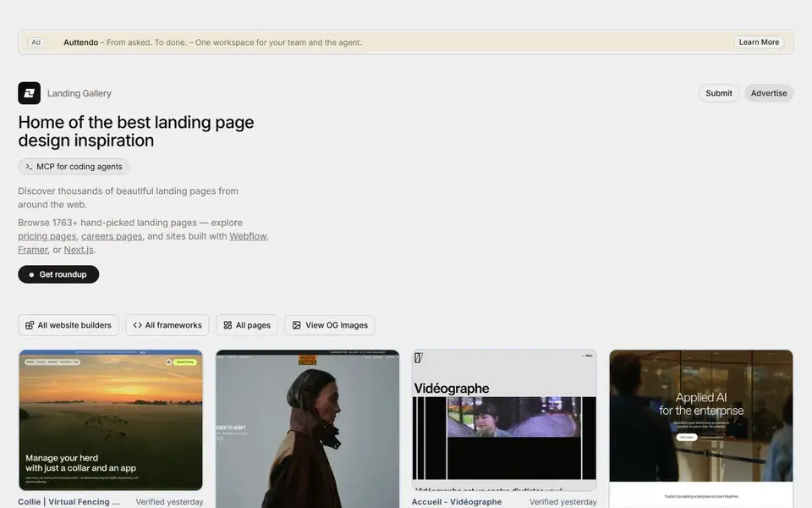The width and height of the screenshot is (812, 508).
Task: Click the image icon in View OG Images
Action: click(x=296, y=325)
